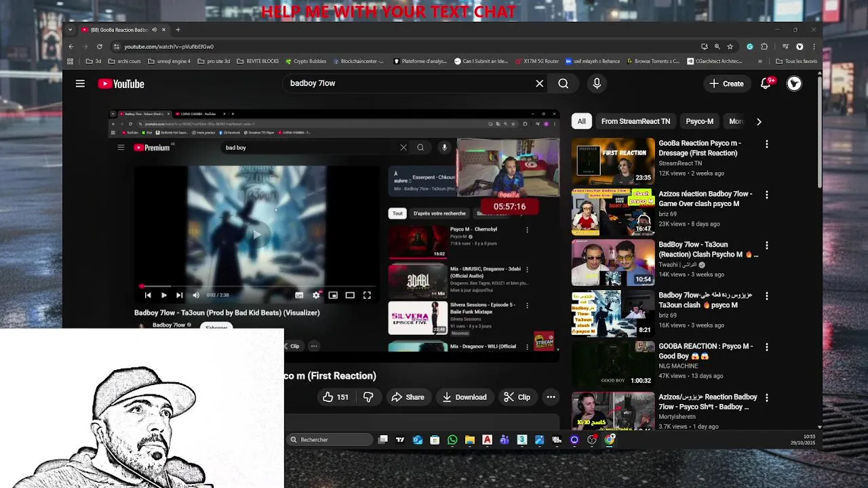Viewport: 868px width, 488px height.
Task: Open Outlook from the taskbar
Action: point(418,440)
